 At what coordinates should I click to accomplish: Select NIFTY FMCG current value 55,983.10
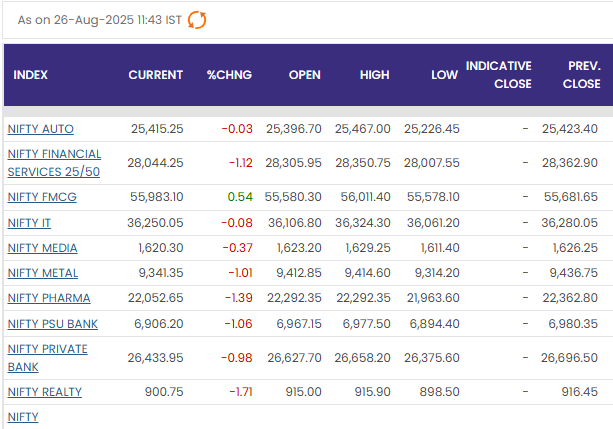click(x=157, y=197)
